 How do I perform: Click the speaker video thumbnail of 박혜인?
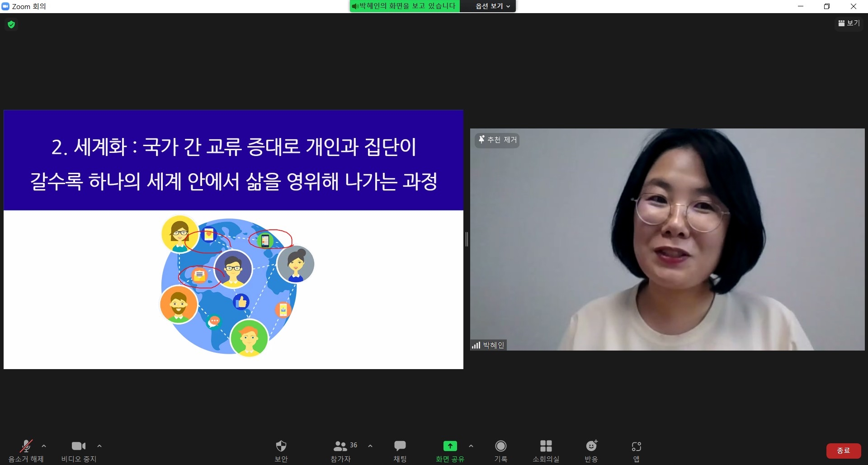coord(667,239)
